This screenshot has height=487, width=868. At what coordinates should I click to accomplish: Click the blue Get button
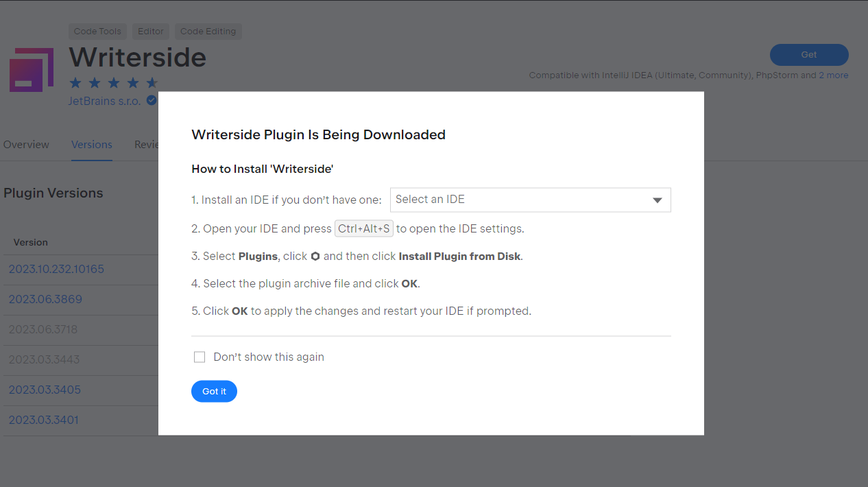coord(809,54)
